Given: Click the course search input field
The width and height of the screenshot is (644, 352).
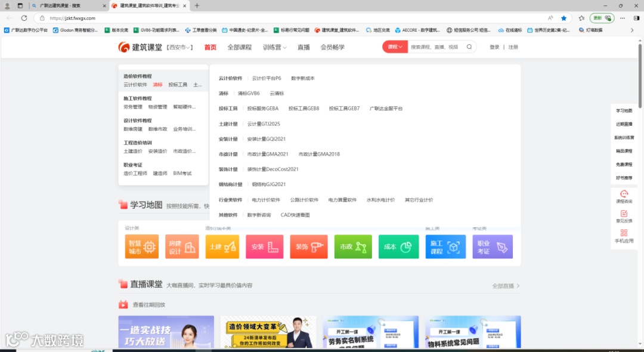Looking at the screenshot, I should 436,47.
